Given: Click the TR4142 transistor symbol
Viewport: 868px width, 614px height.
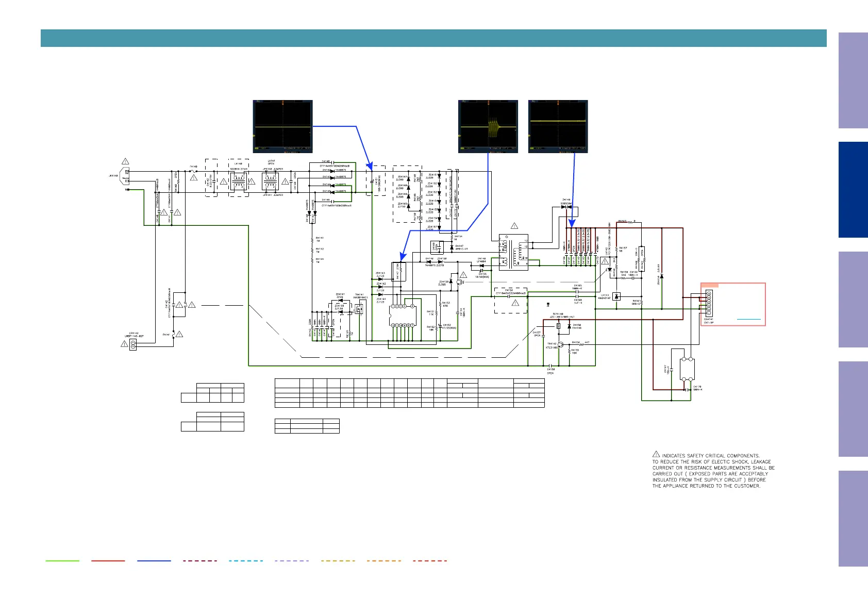Looking at the screenshot, I should point(560,344).
